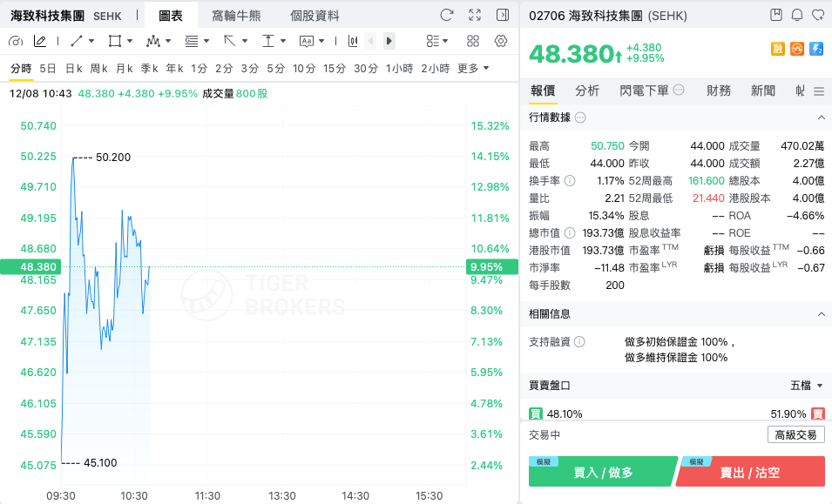
Task: Click the note bookmark icon beside stock name
Action: click(776, 15)
